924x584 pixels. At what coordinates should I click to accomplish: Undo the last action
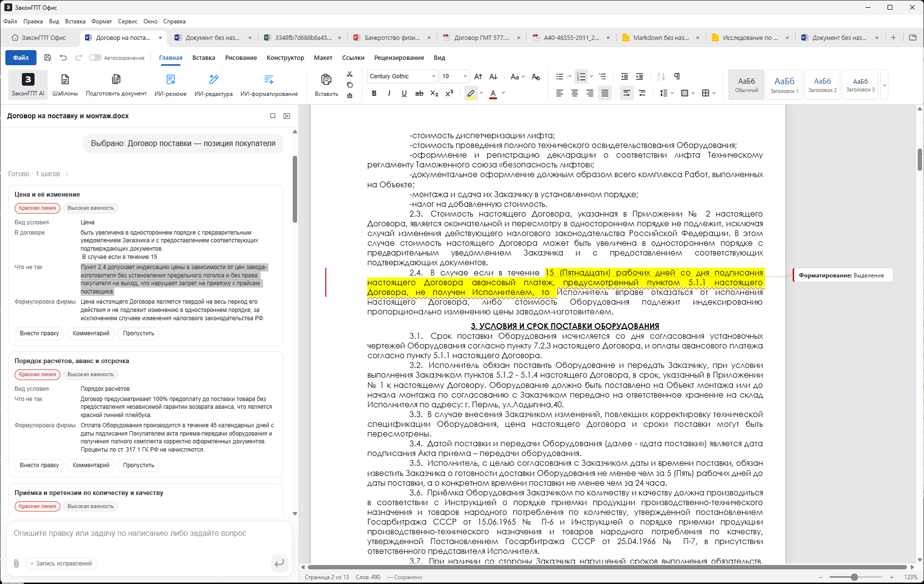(63, 57)
